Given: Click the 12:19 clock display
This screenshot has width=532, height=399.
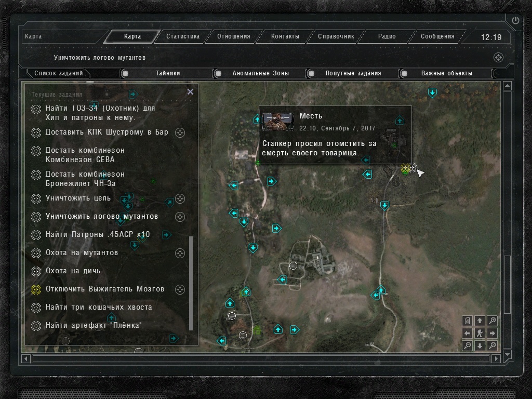Looking at the screenshot, I should 491,37.
